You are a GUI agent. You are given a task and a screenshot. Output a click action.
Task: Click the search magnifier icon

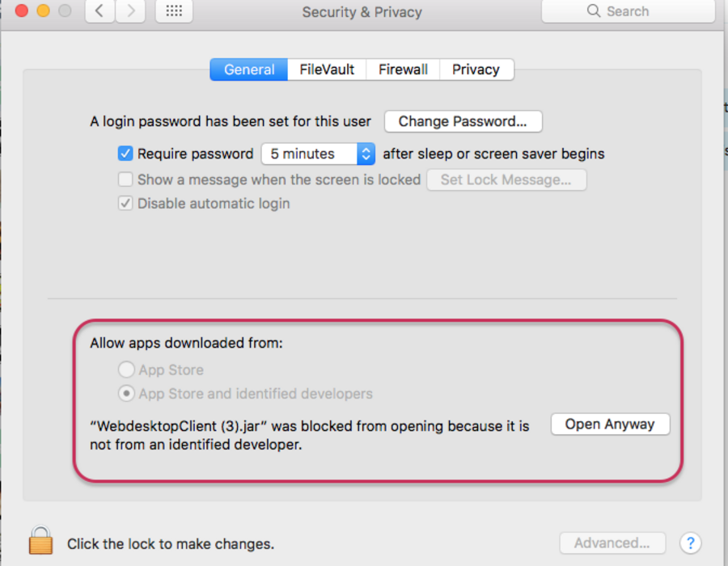[x=594, y=11]
